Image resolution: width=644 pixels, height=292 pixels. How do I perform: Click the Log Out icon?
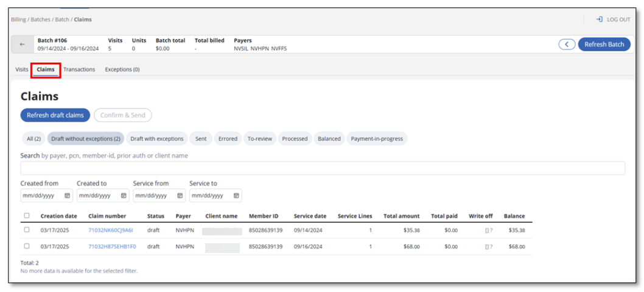click(x=599, y=20)
